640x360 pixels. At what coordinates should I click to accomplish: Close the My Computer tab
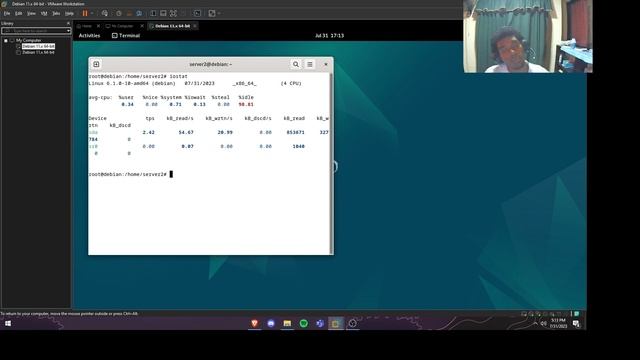[142, 26]
